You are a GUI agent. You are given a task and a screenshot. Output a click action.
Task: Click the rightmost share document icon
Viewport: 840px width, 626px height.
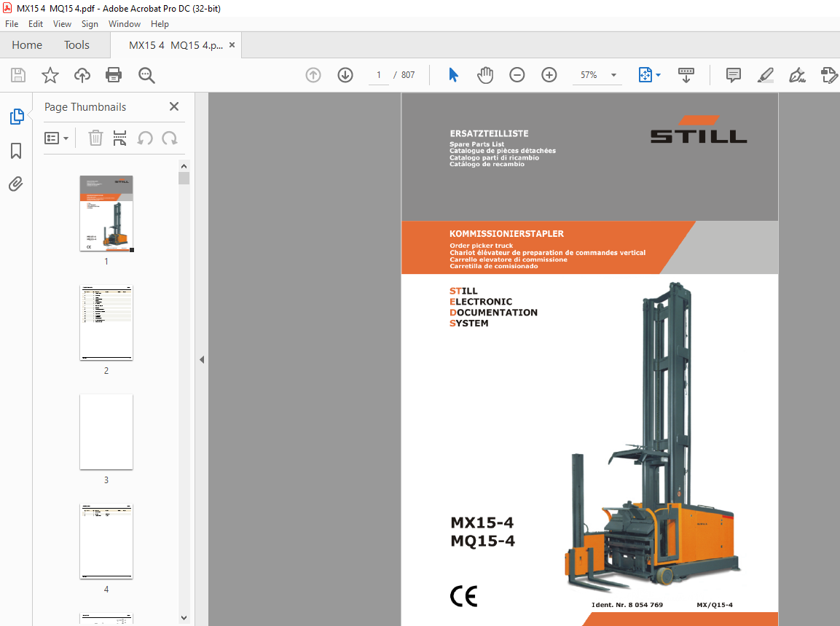[x=829, y=75]
